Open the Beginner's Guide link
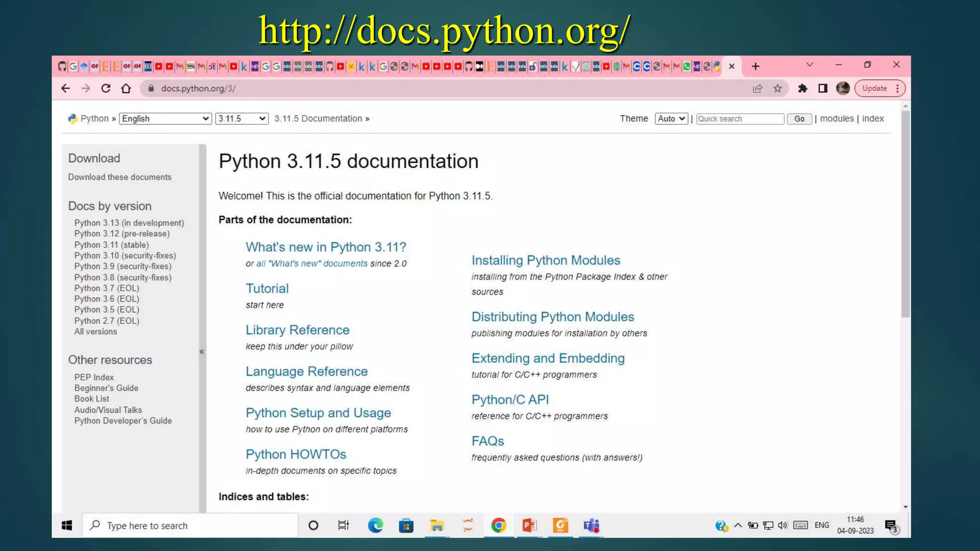 (106, 388)
